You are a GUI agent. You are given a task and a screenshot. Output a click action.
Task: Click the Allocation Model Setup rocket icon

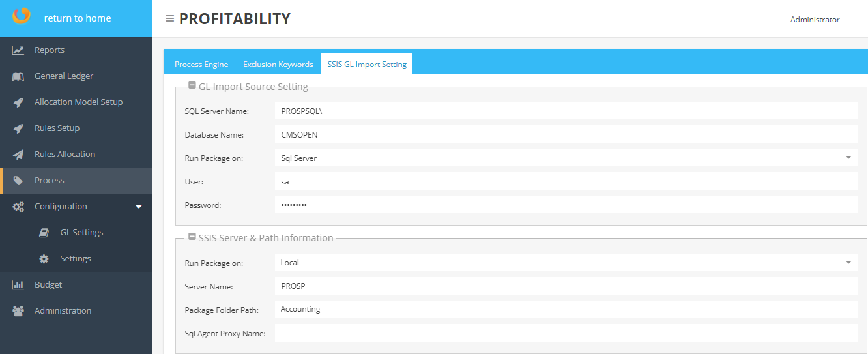18,102
